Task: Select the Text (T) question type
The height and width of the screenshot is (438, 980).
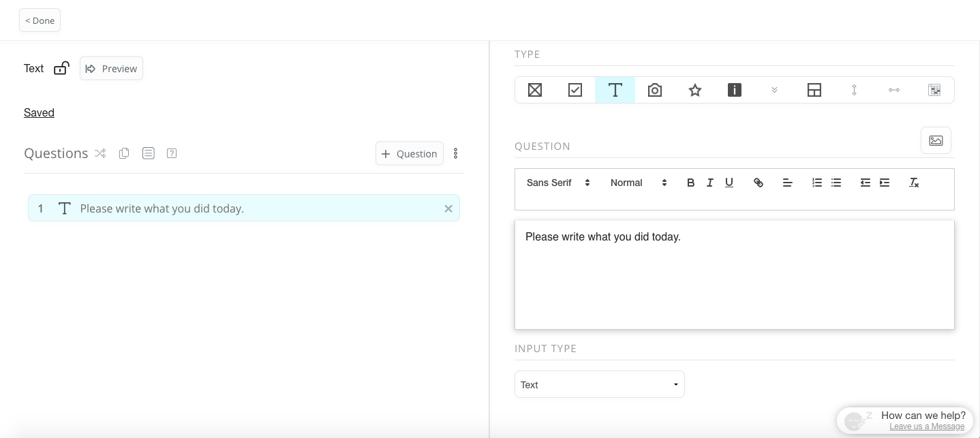Action: 615,90
